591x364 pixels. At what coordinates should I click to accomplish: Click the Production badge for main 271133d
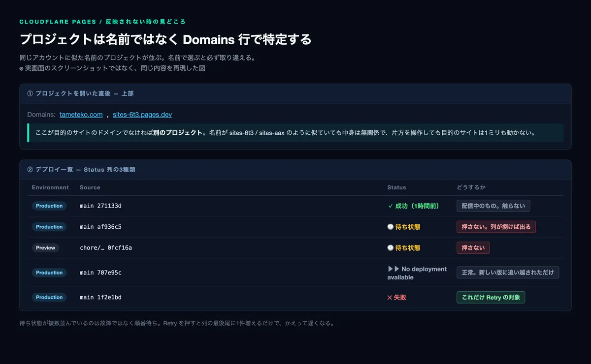pyautogui.click(x=49, y=206)
